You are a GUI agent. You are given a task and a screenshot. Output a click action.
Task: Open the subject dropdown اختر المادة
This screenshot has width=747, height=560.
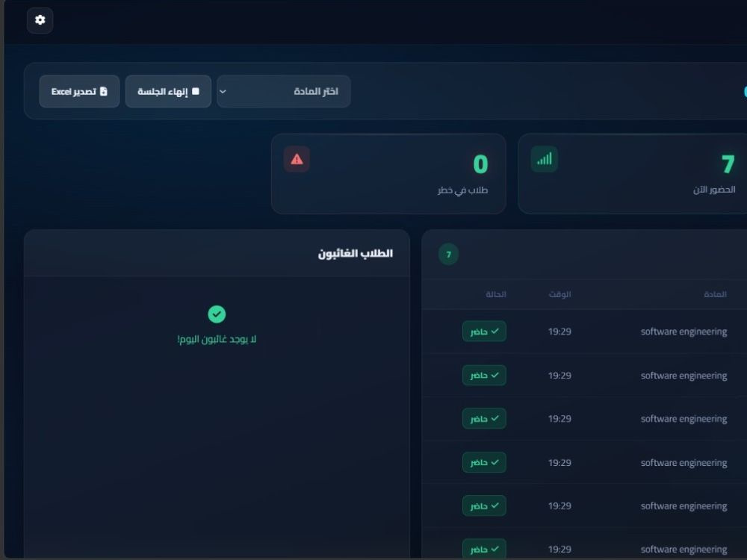284,91
